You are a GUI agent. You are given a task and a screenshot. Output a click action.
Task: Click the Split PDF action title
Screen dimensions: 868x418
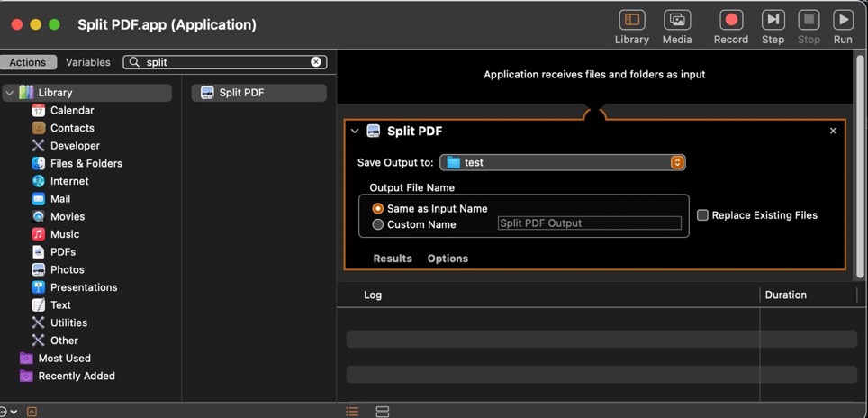[414, 132]
